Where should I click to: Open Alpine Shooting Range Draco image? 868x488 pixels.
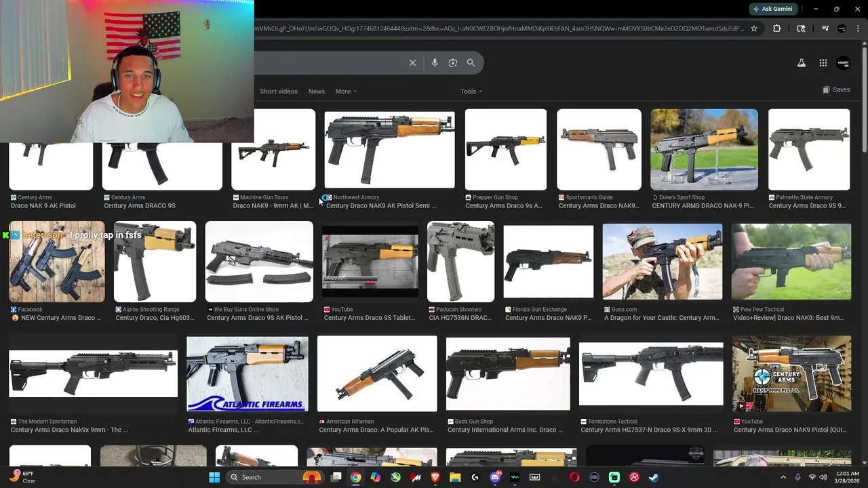click(155, 262)
